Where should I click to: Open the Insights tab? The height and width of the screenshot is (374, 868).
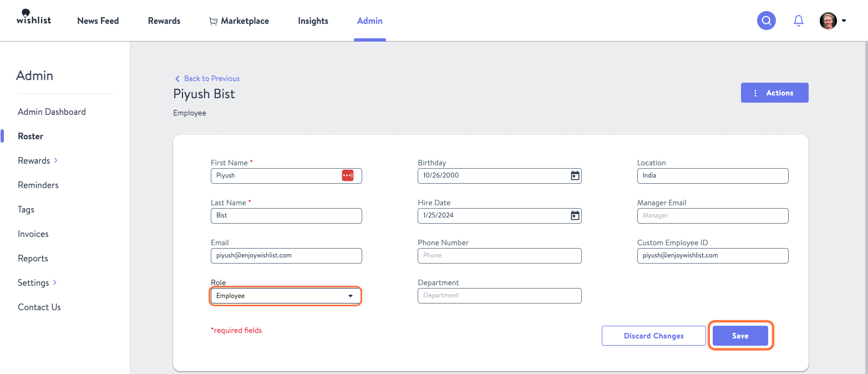[313, 21]
